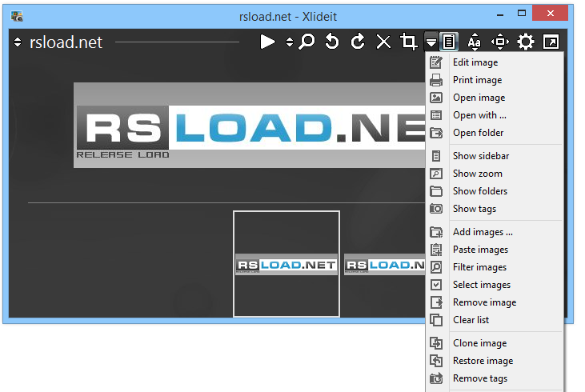This screenshot has height=392, width=585.
Task: Click the icon beside Open with ...
Action: point(436,115)
